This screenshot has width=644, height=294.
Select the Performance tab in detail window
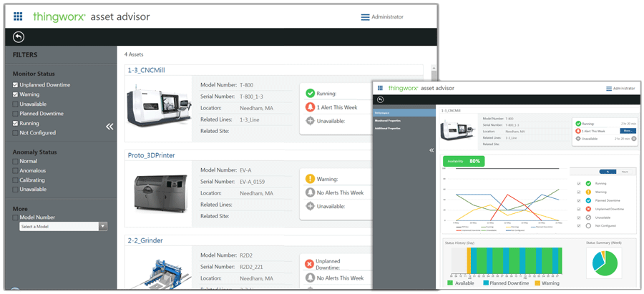[404, 112]
